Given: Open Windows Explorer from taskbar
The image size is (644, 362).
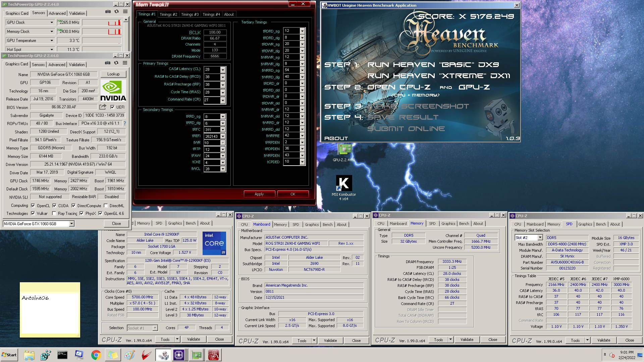Looking at the screenshot, I should click(x=29, y=355).
